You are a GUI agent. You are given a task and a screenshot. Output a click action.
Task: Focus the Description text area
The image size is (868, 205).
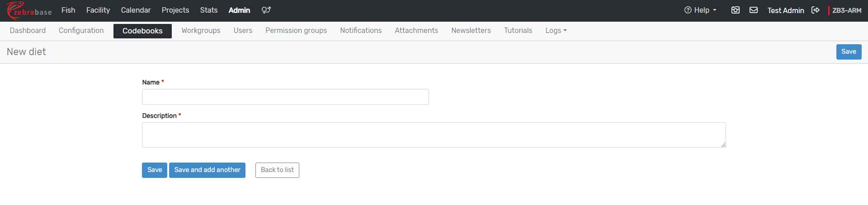click(x=434, y=135)
